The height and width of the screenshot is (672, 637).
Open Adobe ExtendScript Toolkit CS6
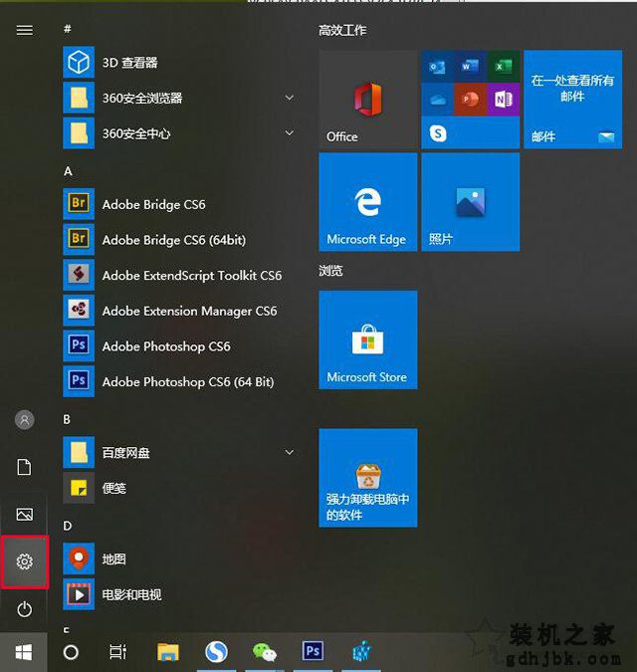tap(179, 275)
